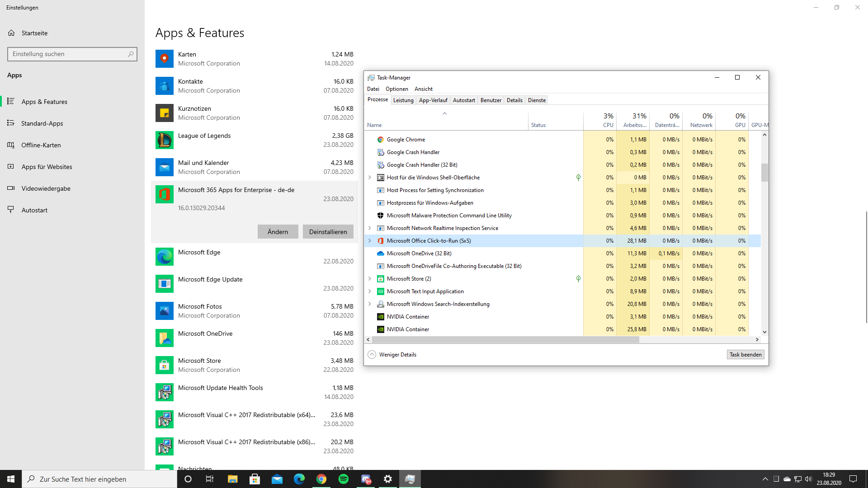Click the search magnifier in settings field
868x488 pixels.
(131, 54)
